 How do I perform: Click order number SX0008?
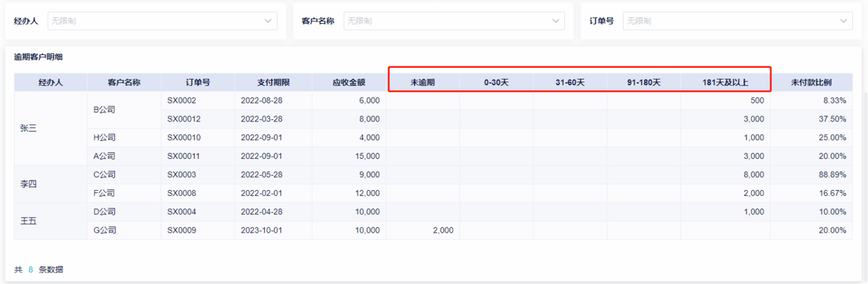(x=182, y=193)
